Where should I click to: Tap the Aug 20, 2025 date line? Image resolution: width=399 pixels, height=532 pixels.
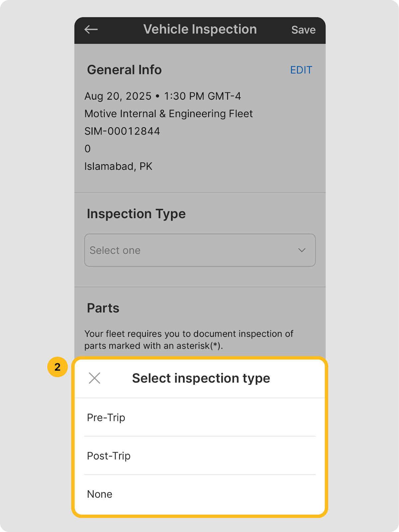coord(162,96)
